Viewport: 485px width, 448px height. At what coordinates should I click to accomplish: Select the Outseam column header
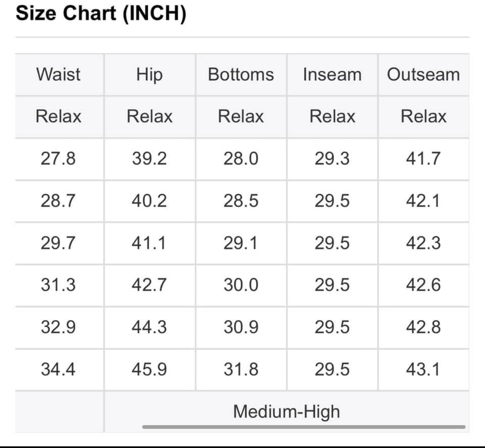tap(423, 74)
